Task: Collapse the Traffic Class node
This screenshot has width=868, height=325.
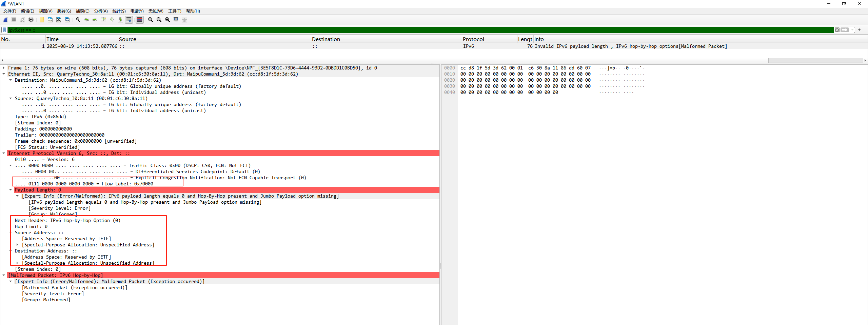Action: coord(11,165)
